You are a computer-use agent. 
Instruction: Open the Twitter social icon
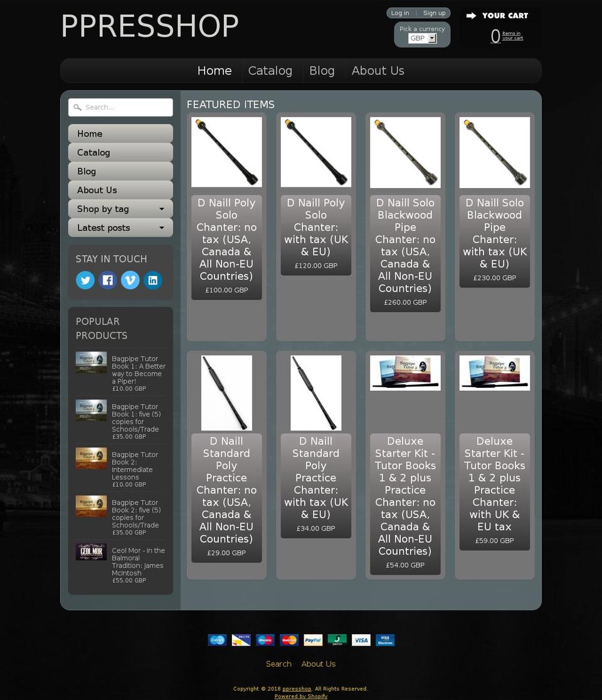85,280
